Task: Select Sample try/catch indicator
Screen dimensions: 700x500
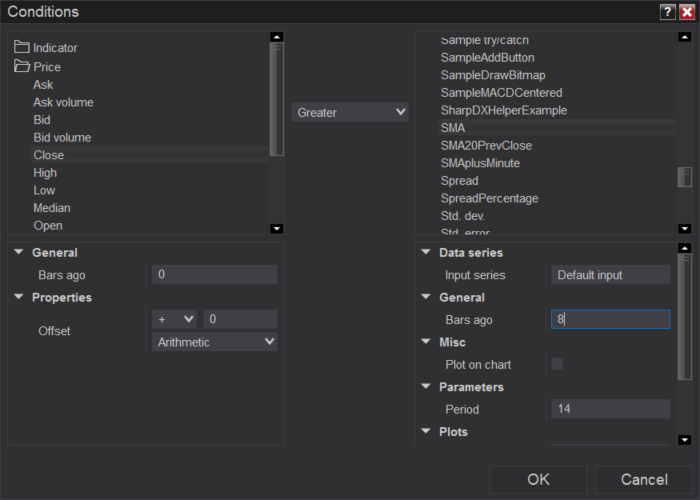Action: click(x=484, y=40)
